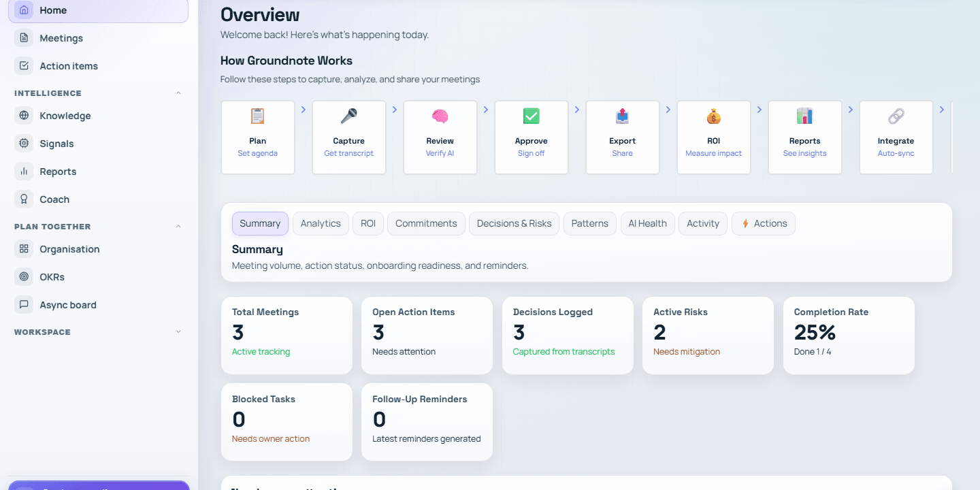Image resolution: width=980 pixels, height=490 pixels.
Task: Click the 'Captured from transcripts' text
Action: tap(563, 352)
